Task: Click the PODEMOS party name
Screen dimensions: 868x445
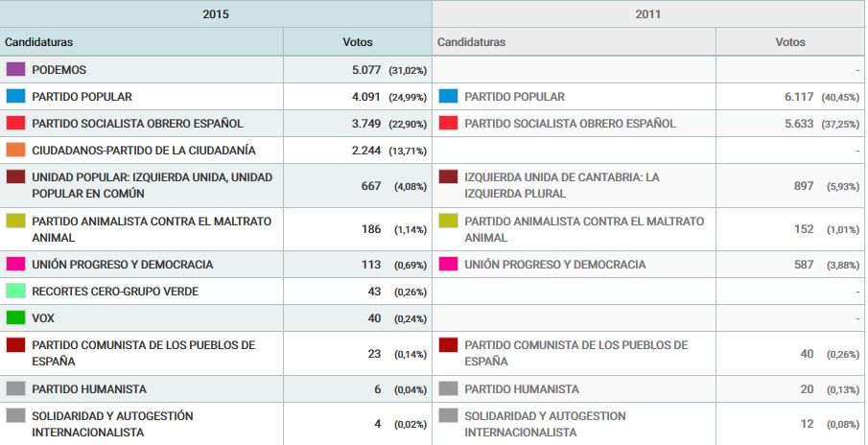Action: [59, 70]
